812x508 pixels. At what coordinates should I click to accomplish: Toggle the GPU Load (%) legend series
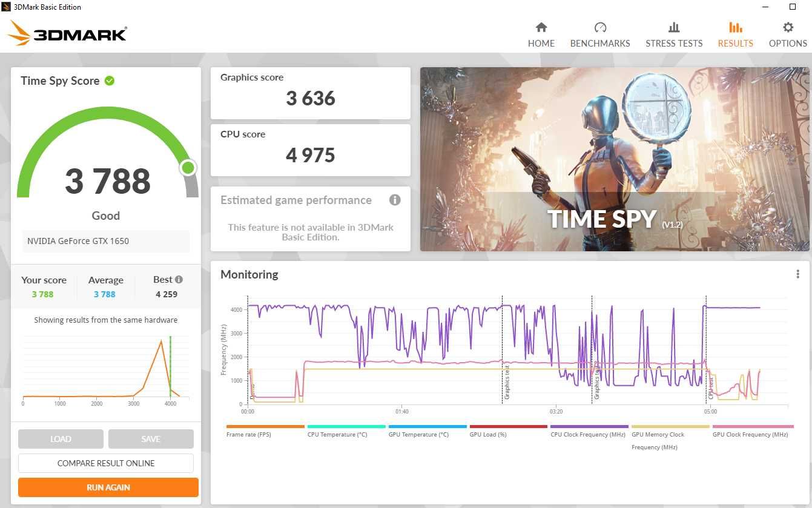coord(509,431)
